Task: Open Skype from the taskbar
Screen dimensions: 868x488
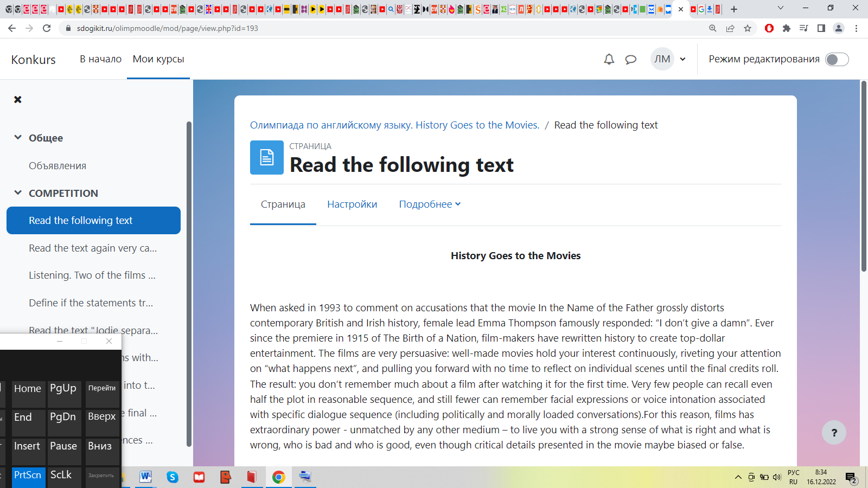Action: [x=173, y=477]
